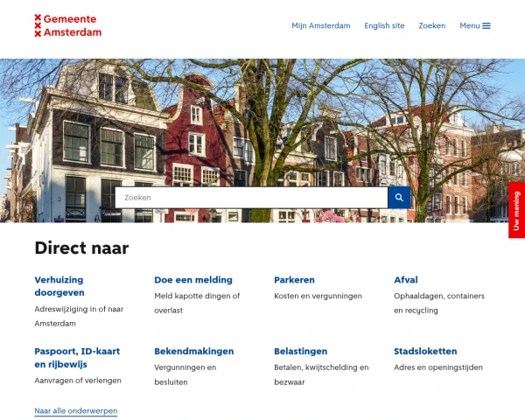Follow Naar alle onderwerpen link
525x420 pixels.
tap(76, 411)
